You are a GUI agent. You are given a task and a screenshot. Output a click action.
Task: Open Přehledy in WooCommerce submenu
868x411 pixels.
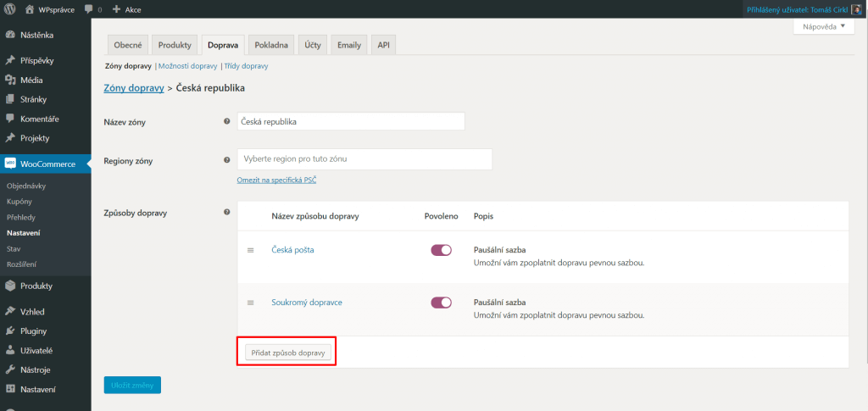tap(21, 218)
